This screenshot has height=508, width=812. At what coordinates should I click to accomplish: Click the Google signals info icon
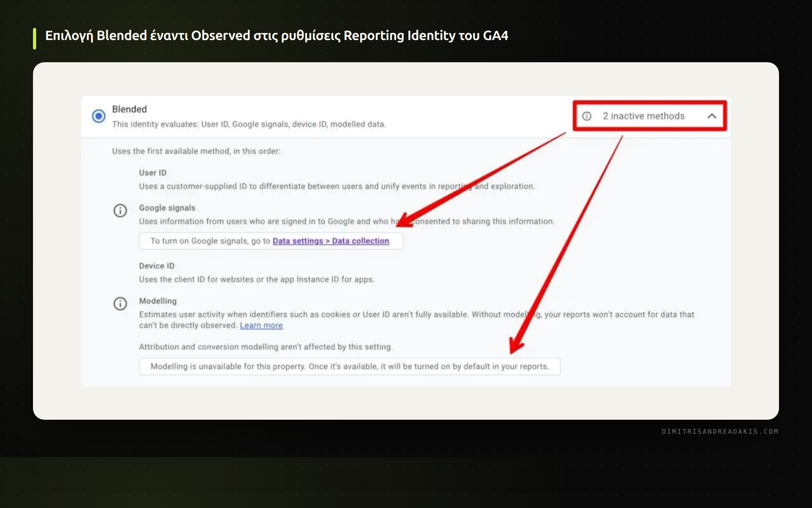click(x=120, y=211)
